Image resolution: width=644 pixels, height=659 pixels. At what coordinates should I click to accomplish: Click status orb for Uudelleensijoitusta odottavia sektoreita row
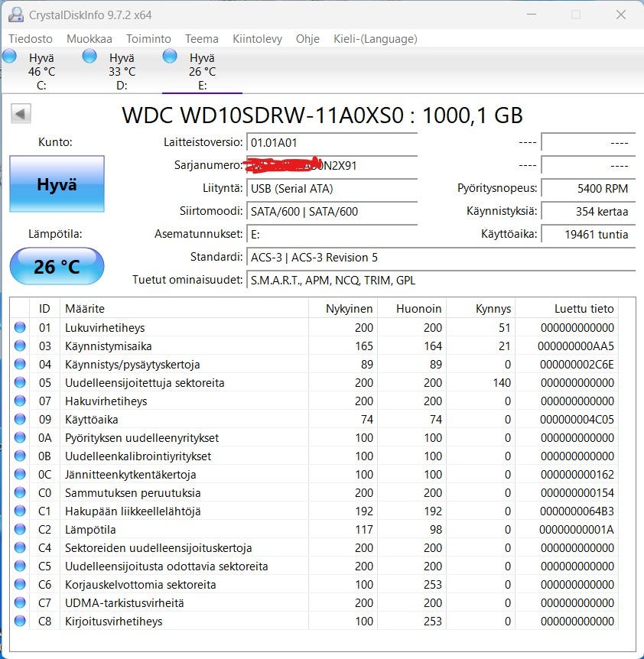click(x=20, y=566)
